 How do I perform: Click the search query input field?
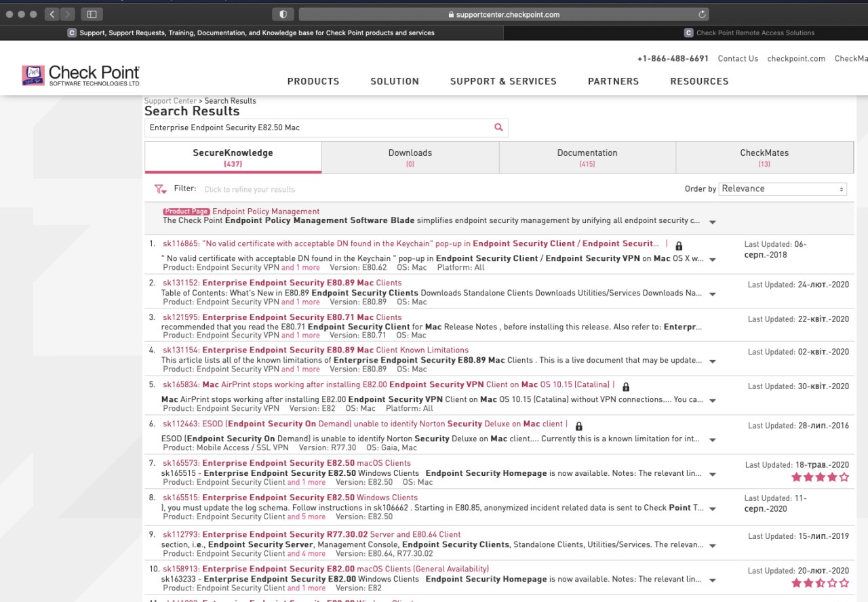(318, 127)
